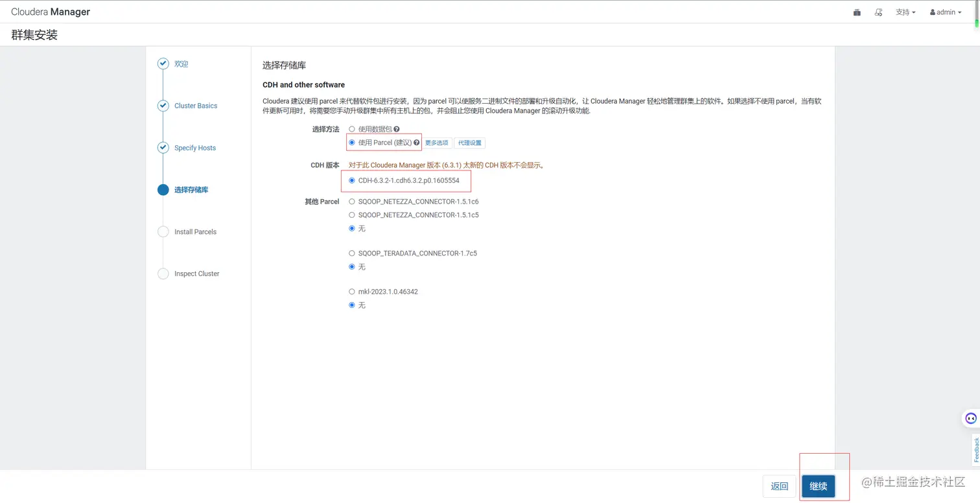Show help tooltip next to 使用数据包
Viewport: 980px width, 503px height.
pyautogui.click(x=397, y=129)
